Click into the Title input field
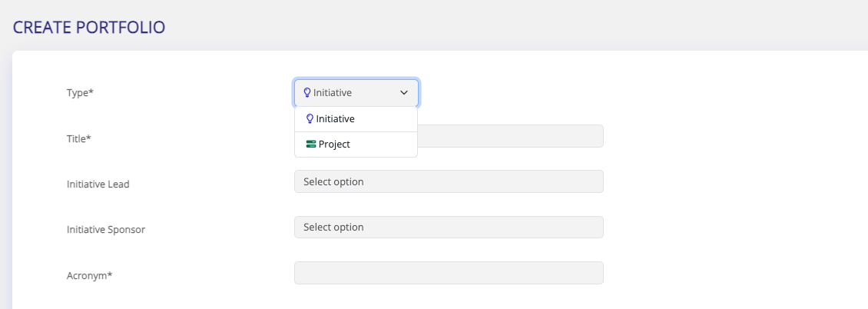The height and width of the screenshot is (309, 868). (x=510, y=136)
